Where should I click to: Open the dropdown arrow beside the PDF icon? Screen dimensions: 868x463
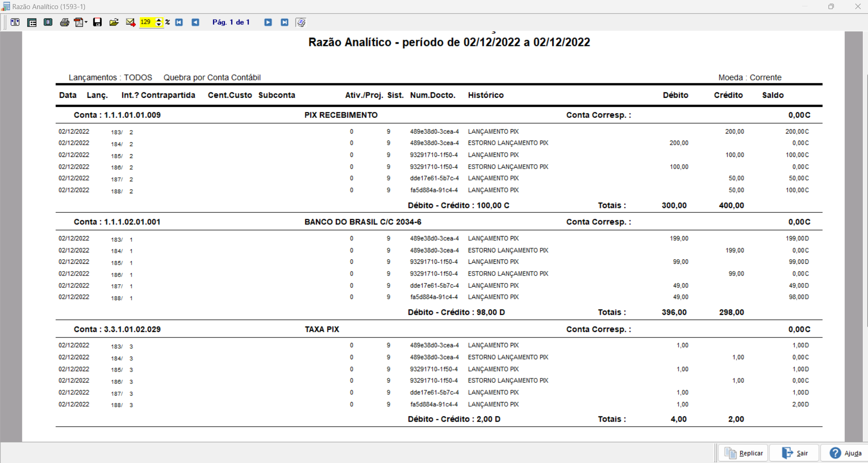pos(86,22)
